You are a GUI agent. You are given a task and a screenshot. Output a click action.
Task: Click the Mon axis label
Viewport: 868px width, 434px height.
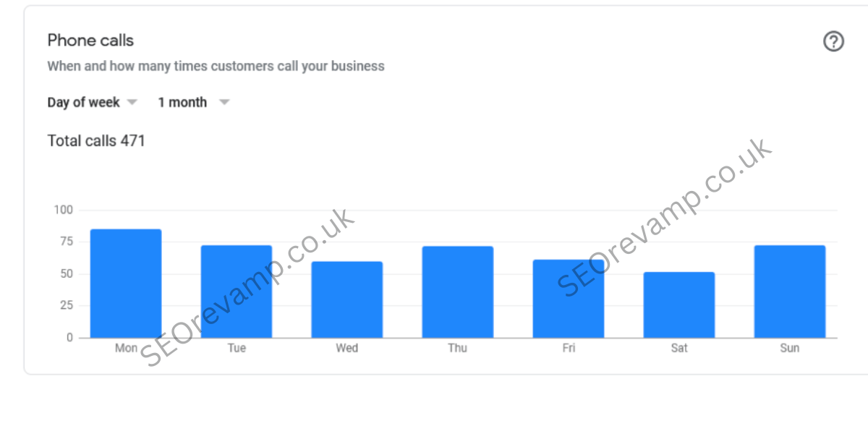coord(126,348)
